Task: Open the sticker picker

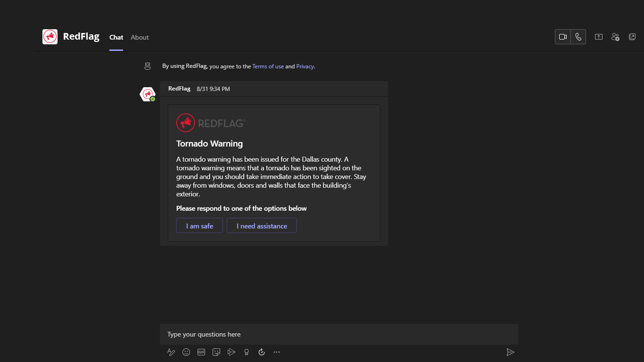Action: 216,352
